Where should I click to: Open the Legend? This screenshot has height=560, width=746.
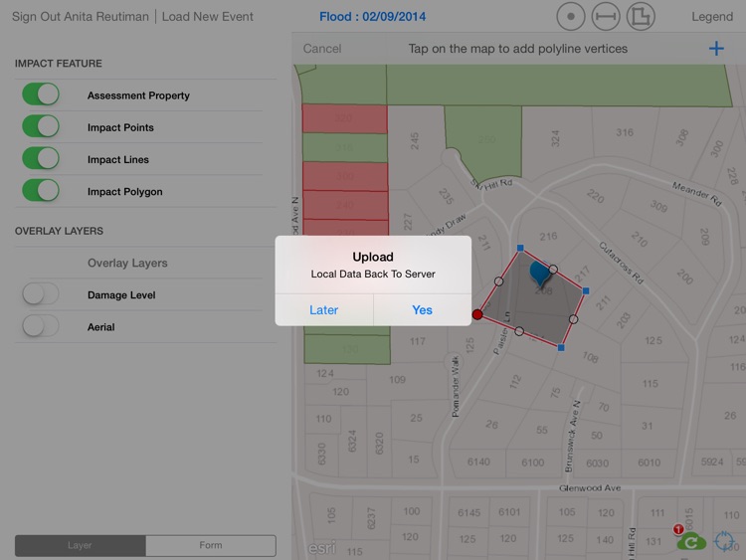point(712,17)
